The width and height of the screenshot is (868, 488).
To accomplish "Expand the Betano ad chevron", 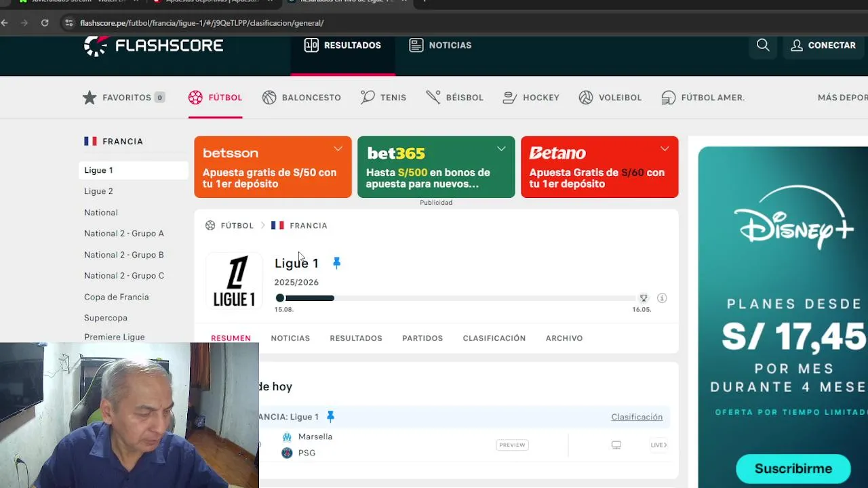I will [665, 149].
